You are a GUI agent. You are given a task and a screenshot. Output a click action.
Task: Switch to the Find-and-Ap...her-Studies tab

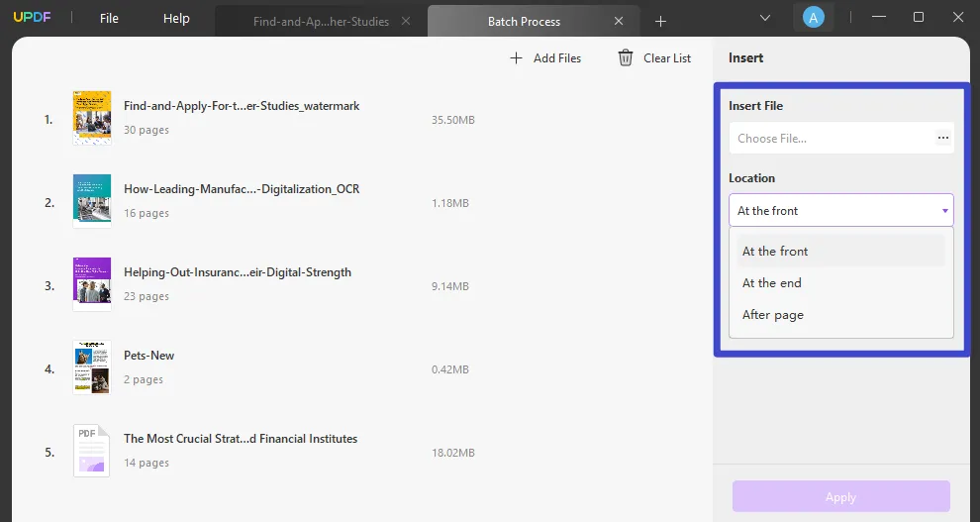point(321,21)
